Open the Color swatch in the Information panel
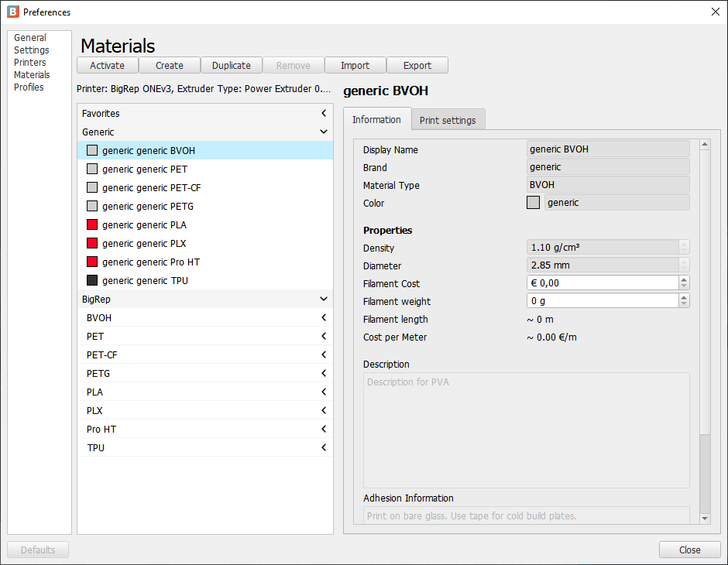728x565 pixels. [533, 202]
